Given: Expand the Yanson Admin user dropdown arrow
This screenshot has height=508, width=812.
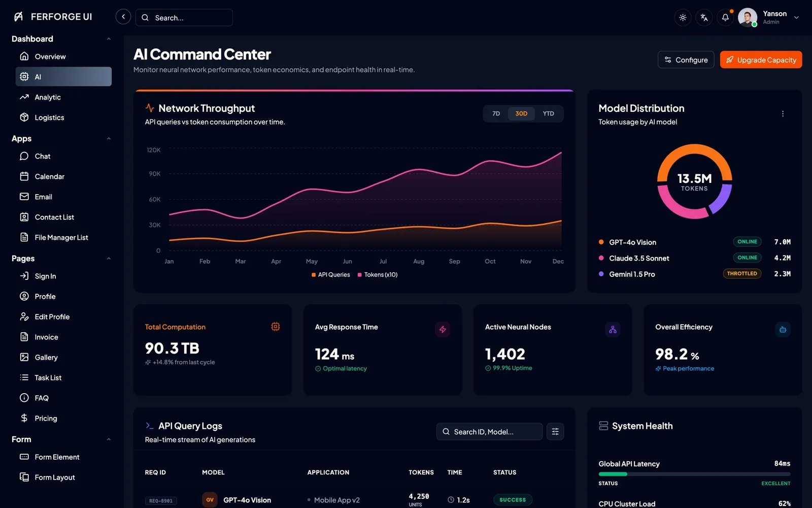Looking at the screenshot, I should click(796, 17).
